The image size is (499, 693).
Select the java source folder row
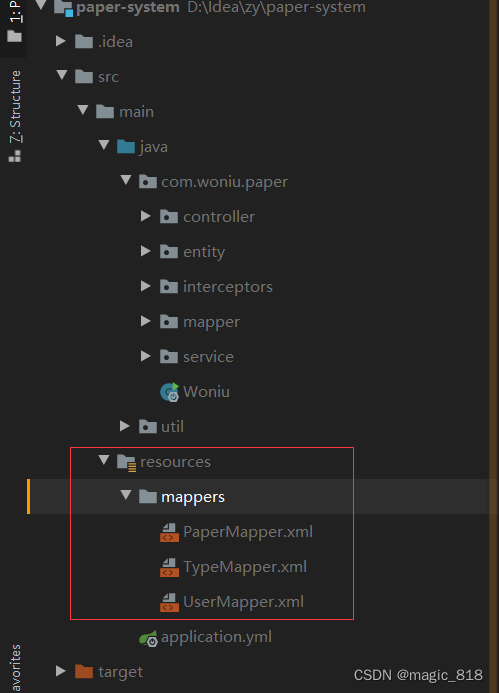tap(154, 147)
